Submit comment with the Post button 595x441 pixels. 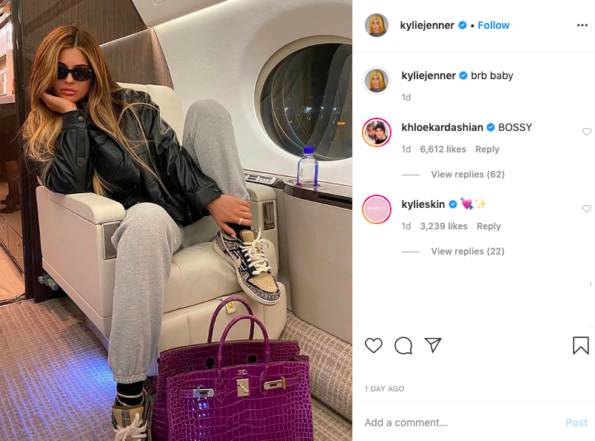(576, 422)
